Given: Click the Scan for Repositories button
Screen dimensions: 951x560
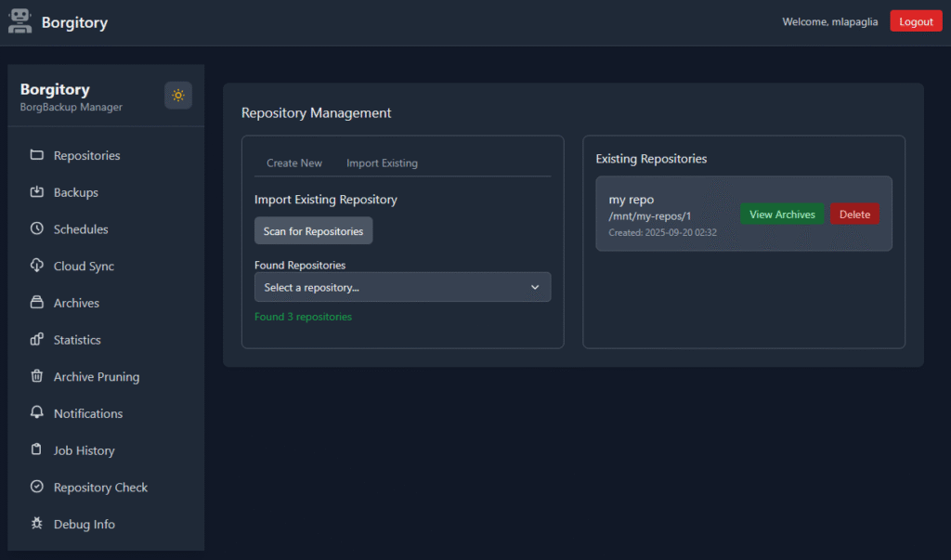Looking at the screenshot, I should 313,230.
